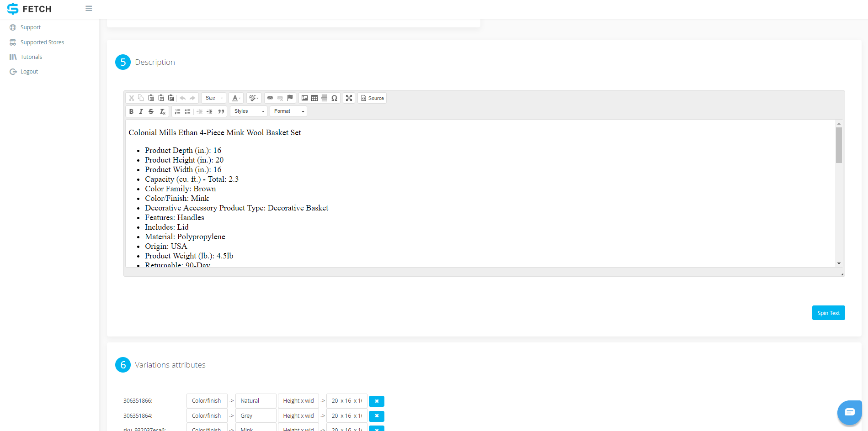Image resolution: width=868 pixels, height=431 pixels.
Task: Insert an image
Action: 304,98
